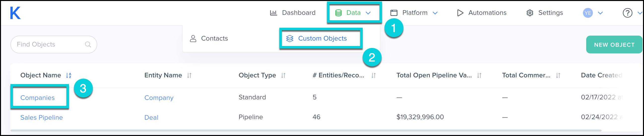Screen dimensions: 644x136
Task: Sort the Total Open Pipeline Value column
Action: [x=479, y=75]
